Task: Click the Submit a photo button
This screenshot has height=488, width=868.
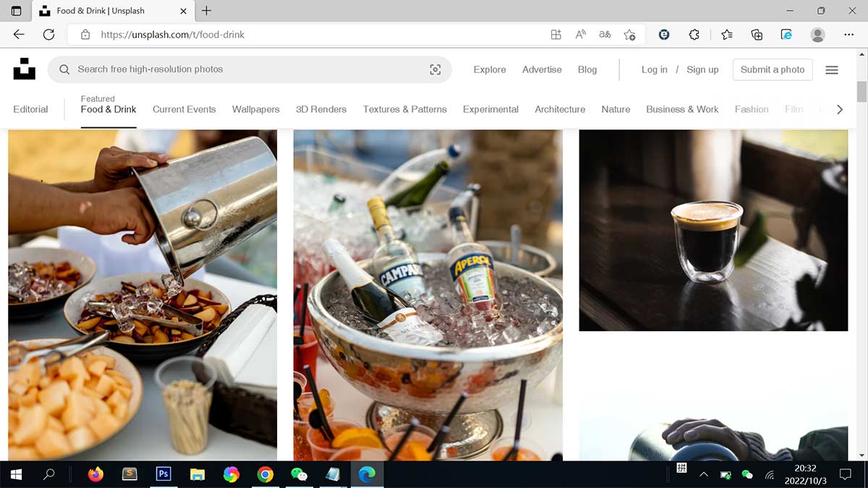Action: pyautogui.click(x=773, y=69)
